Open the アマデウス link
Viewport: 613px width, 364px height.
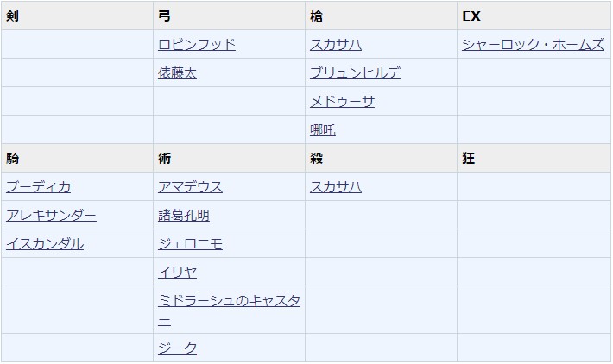(190, 187)
